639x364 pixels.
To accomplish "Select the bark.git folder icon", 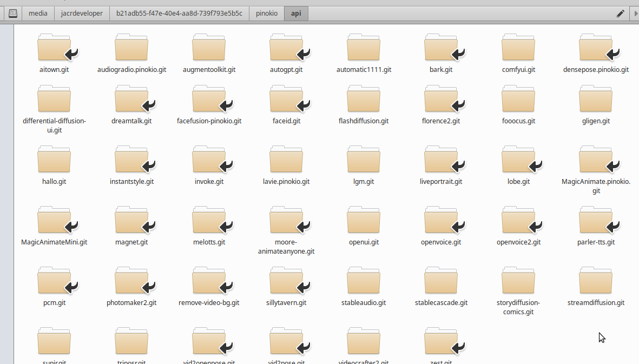I will tap(441, 48).
